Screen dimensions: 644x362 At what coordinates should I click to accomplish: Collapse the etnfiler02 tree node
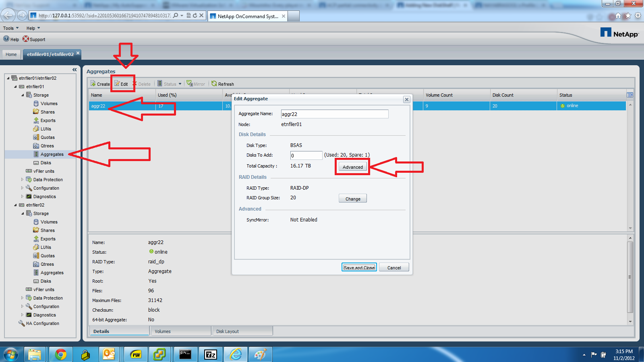tap(15, 205)
